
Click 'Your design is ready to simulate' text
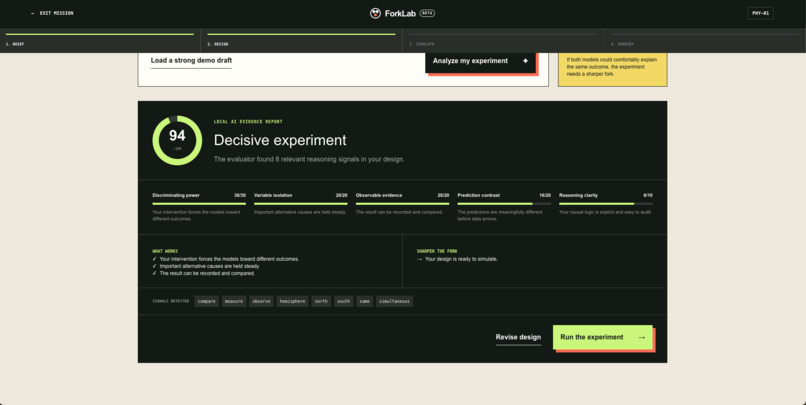pos(461,260)
